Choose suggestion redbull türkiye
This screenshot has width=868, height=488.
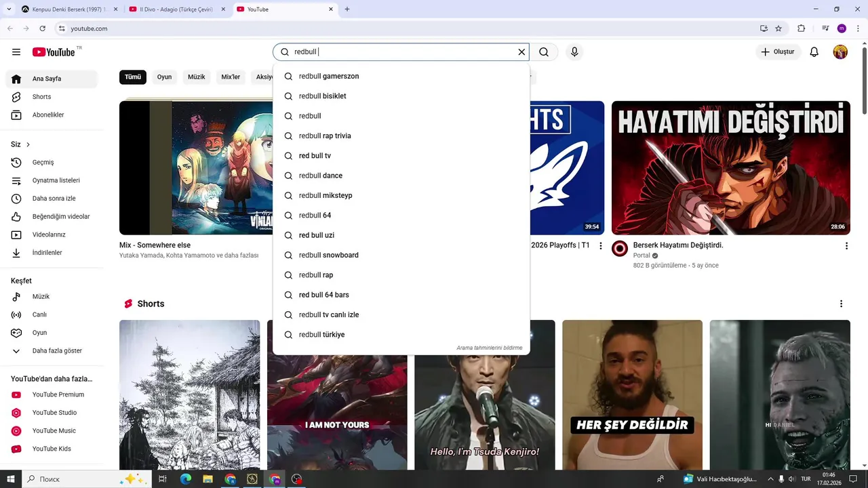[401, 335]
